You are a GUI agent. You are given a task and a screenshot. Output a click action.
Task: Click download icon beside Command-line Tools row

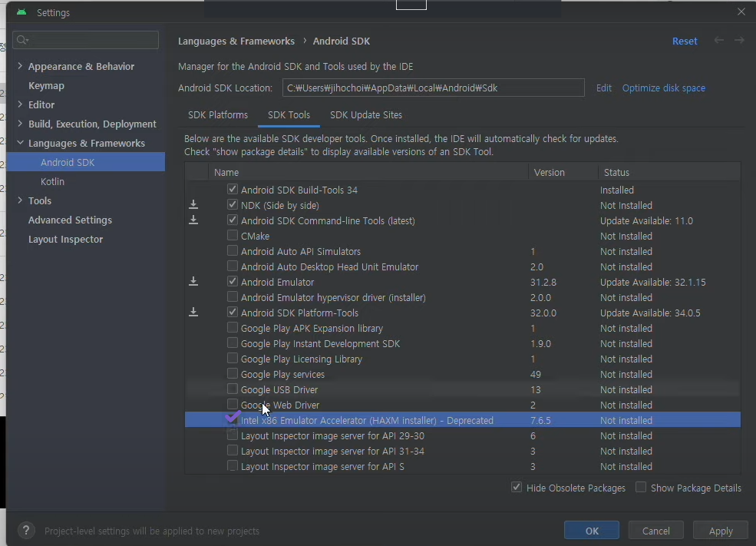click(x=193, y=220)
